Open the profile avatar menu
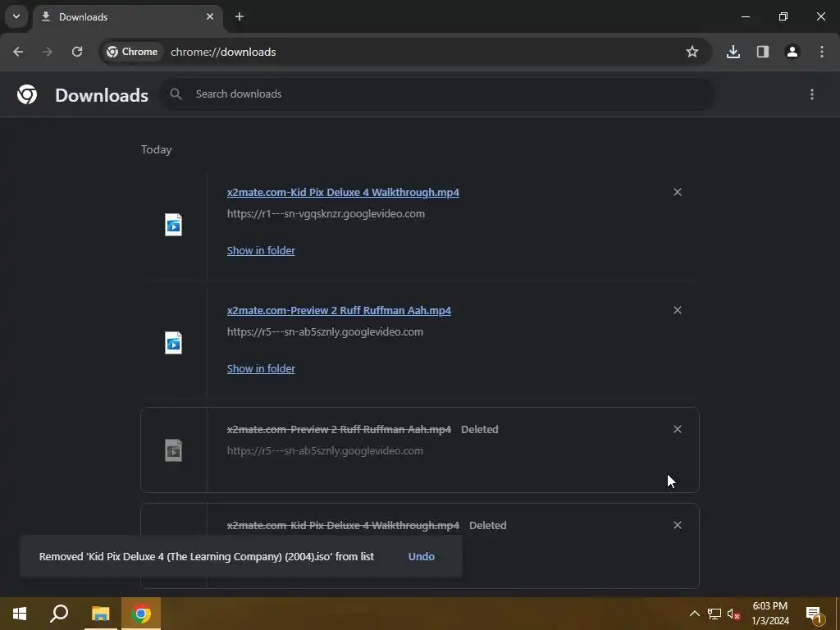 (792, 52)
